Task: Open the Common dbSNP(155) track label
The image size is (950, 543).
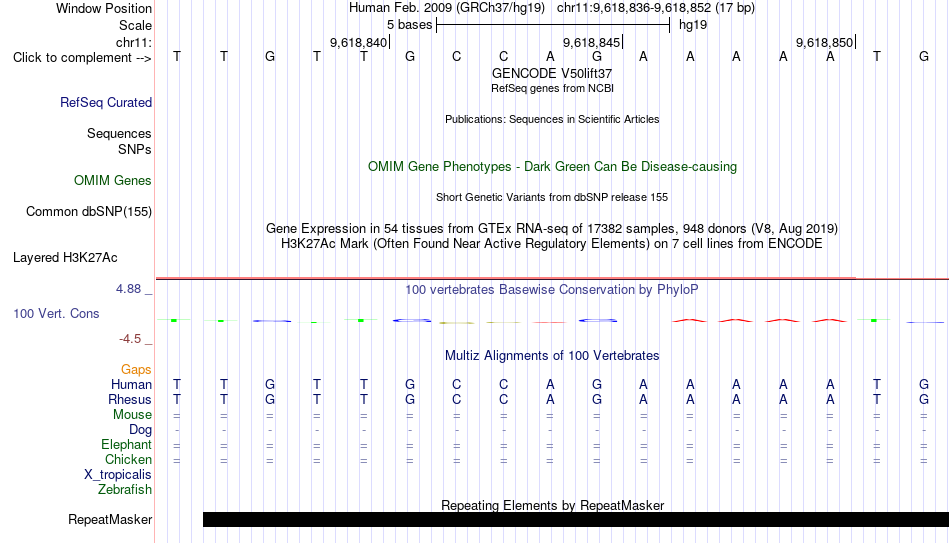Action: 89,212
